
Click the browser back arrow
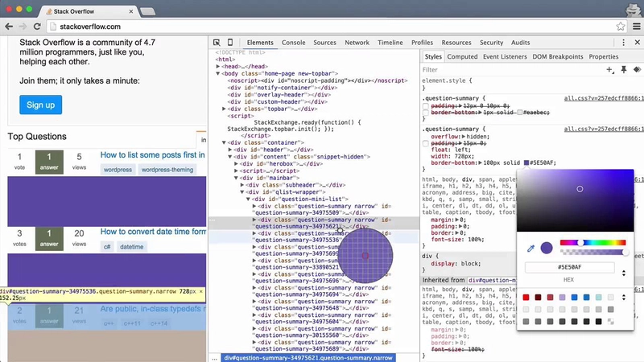(9, 27)
